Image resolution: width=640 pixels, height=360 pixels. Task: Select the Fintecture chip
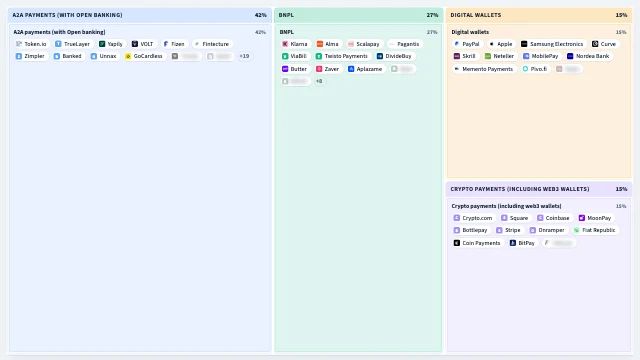tap(212, 44)
